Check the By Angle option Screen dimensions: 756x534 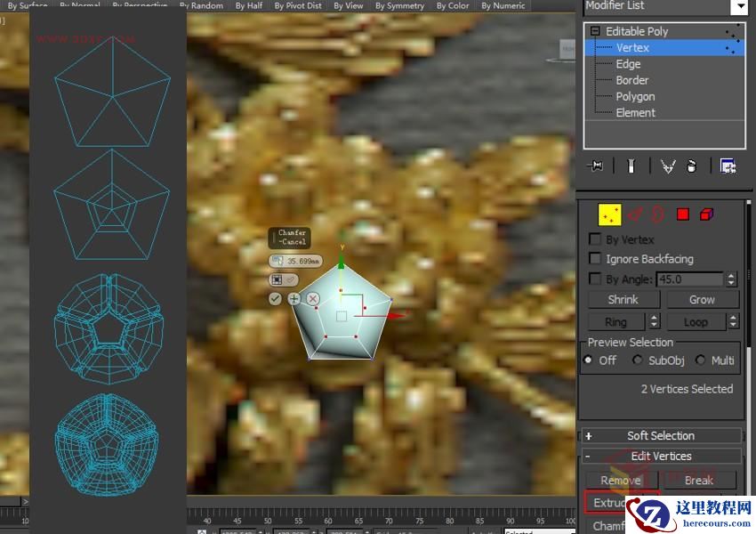(x=594, y=279)
